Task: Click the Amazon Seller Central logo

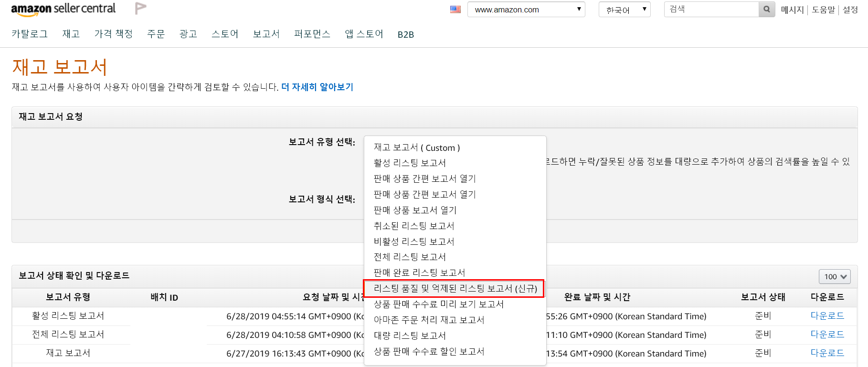Action: coord(63,9)
